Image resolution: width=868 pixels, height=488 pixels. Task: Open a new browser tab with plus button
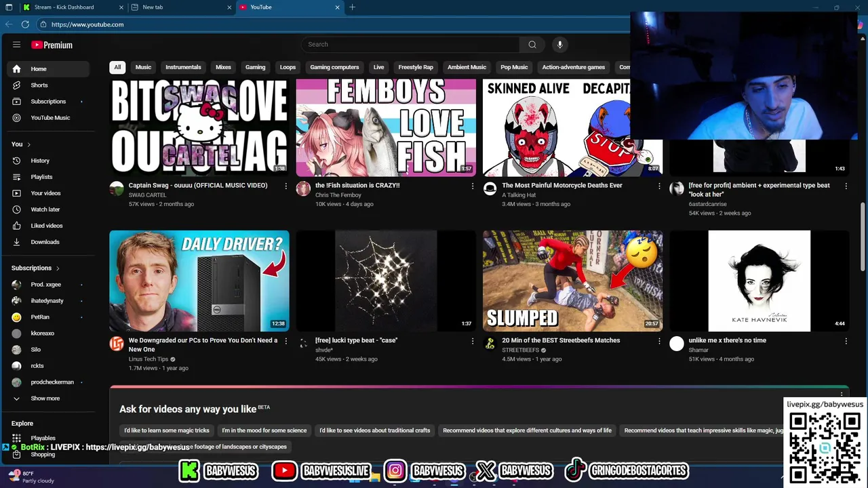click(x=352, y=7)
